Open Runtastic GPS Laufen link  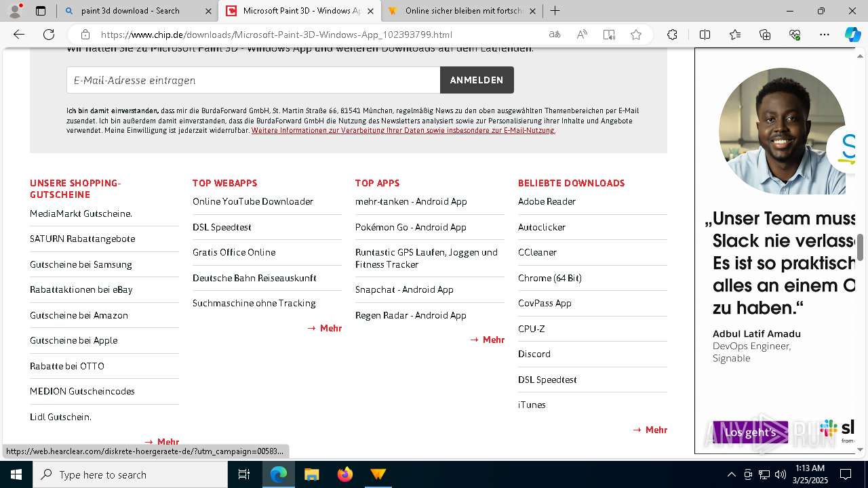427,258
